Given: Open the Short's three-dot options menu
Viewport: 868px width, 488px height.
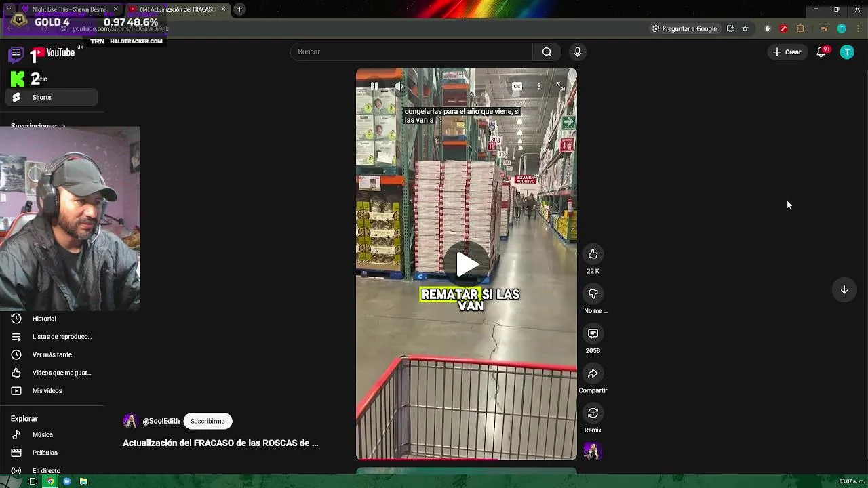Looking at the screenshot, I should (x=538, y=86).
